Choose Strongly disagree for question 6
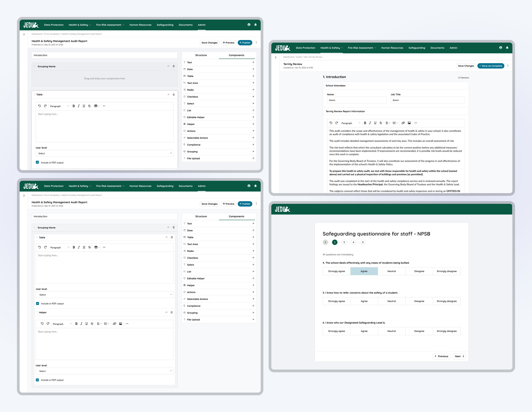 click(x=447, y=331)
